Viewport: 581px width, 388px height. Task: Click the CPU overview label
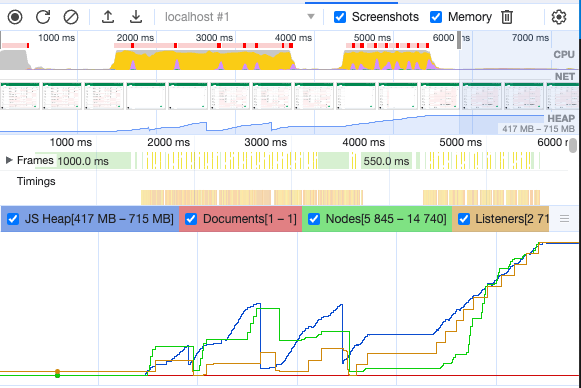pyautogui.click(x=564, y=54)
